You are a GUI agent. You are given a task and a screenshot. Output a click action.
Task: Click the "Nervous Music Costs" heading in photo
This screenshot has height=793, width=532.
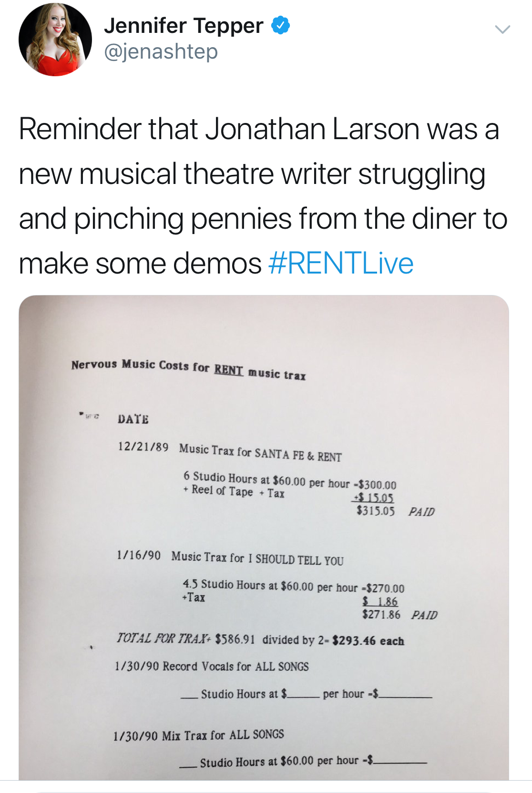pyautogui.click(x=130, y=365)
